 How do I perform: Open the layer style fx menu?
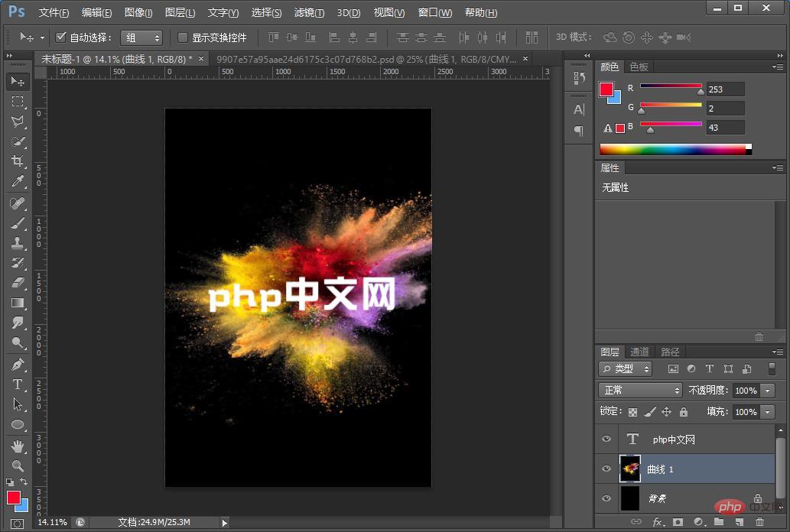point(658,522)
